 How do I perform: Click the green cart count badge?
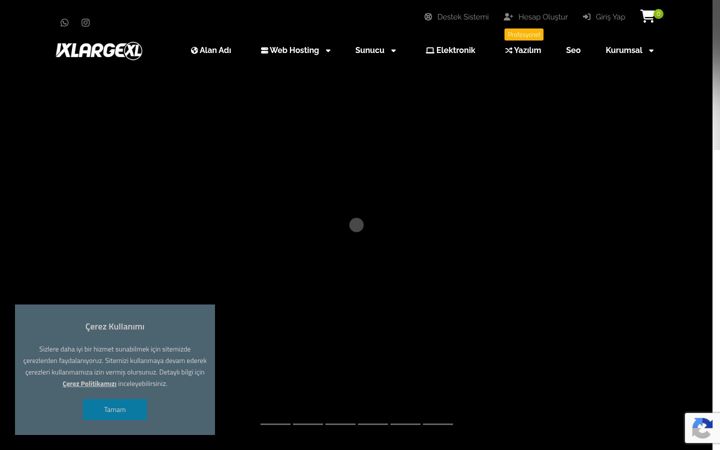(658, 14)
